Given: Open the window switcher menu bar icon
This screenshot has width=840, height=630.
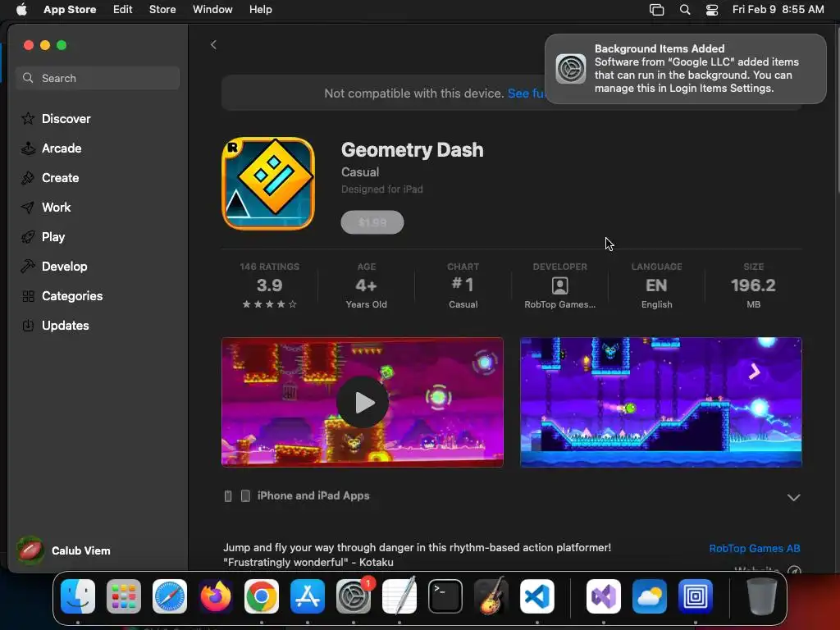Looking at the screenshot, I should tap(657, 10).
